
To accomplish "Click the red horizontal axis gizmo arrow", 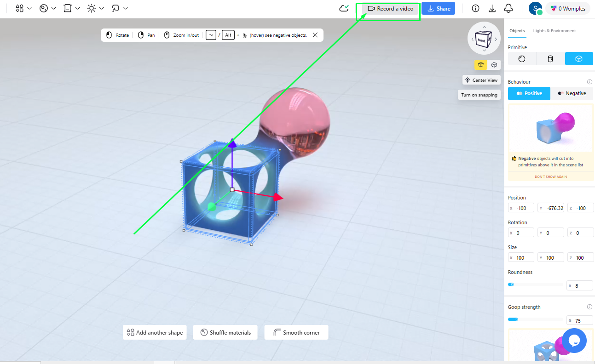I will (x=277, y=197).
